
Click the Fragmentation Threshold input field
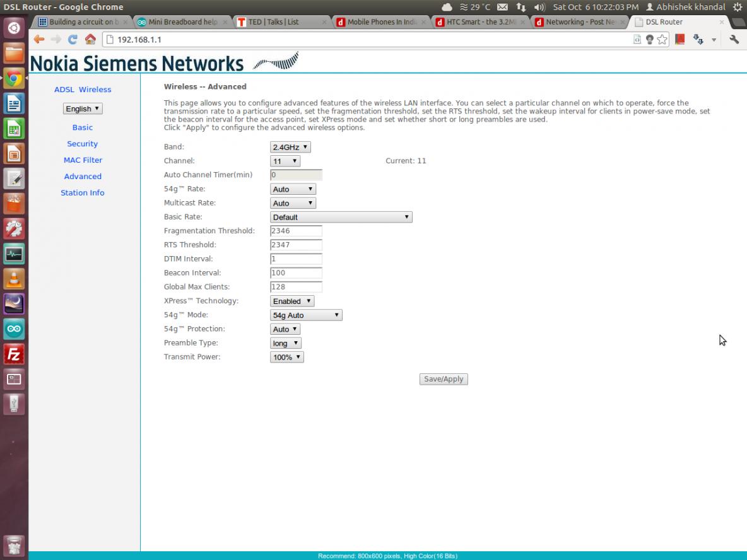pyautogui.click(x=296, y=231)
